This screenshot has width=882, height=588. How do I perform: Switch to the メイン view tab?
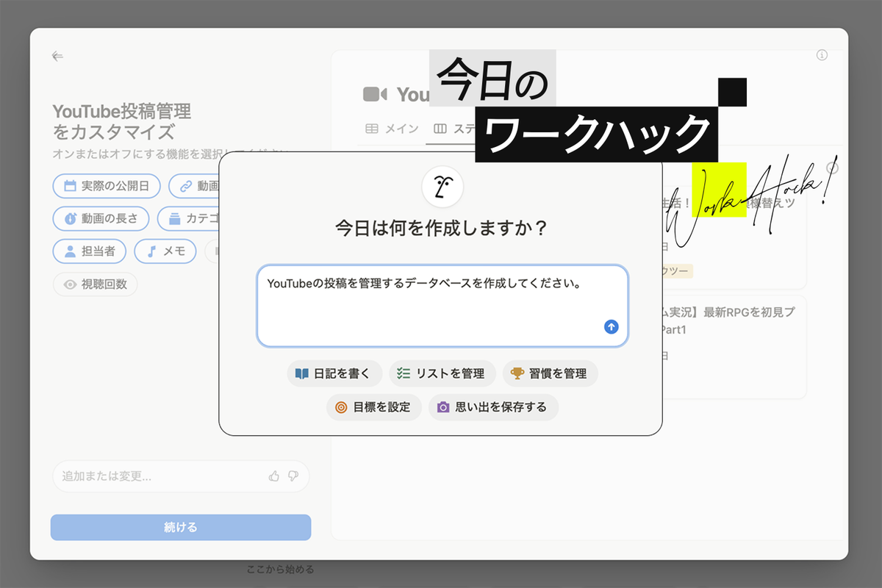coord(392,129)
